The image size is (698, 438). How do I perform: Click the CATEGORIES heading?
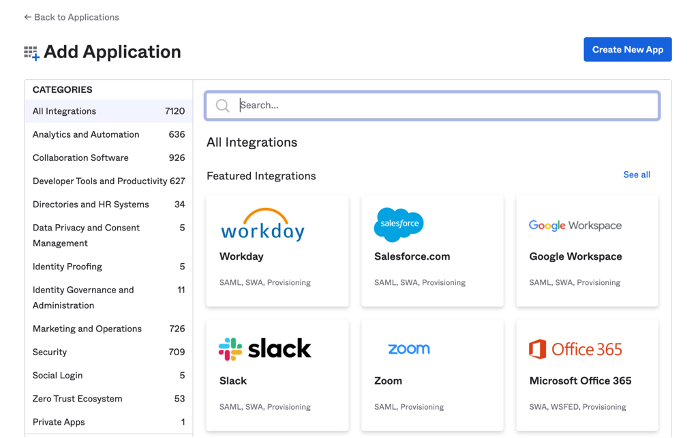(62, 90)
